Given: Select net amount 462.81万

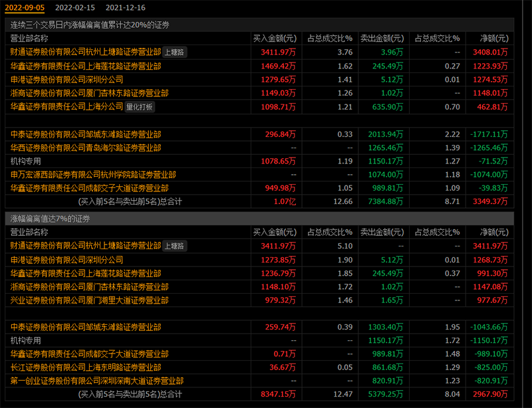Looking at the screenshot, I should click(x=492, y=107).
